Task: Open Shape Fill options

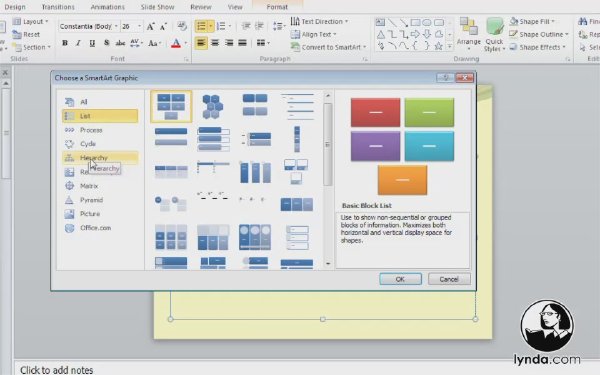Action: 532,21
